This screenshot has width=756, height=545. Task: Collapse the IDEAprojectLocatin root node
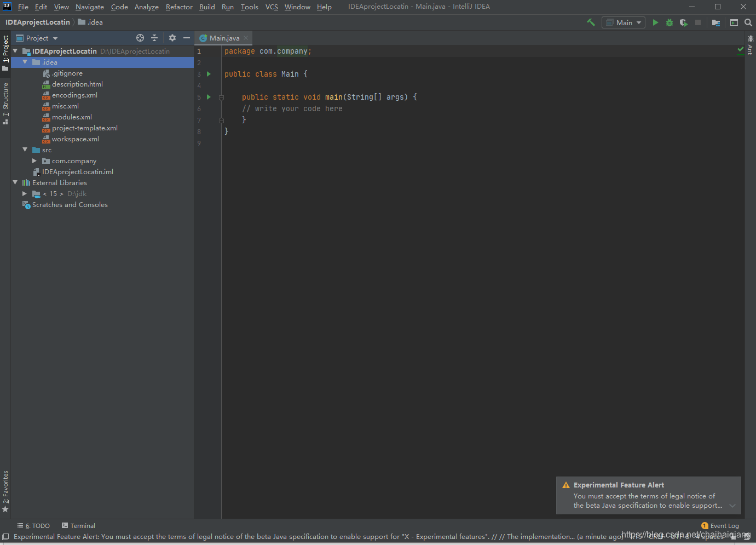15,51
